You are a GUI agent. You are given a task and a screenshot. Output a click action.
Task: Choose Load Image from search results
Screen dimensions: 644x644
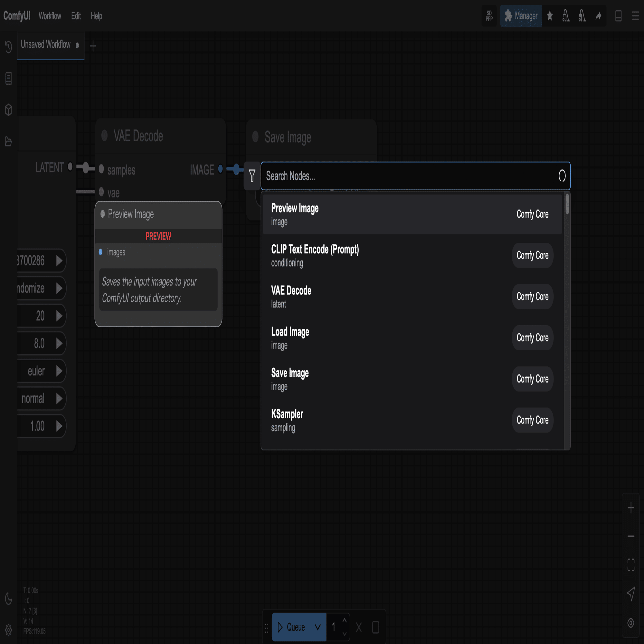tap(412, 338)
